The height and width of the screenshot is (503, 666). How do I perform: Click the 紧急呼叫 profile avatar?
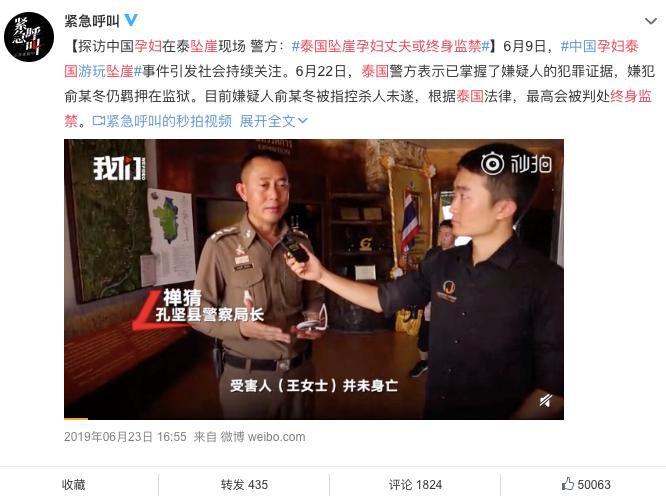(29, 37)
